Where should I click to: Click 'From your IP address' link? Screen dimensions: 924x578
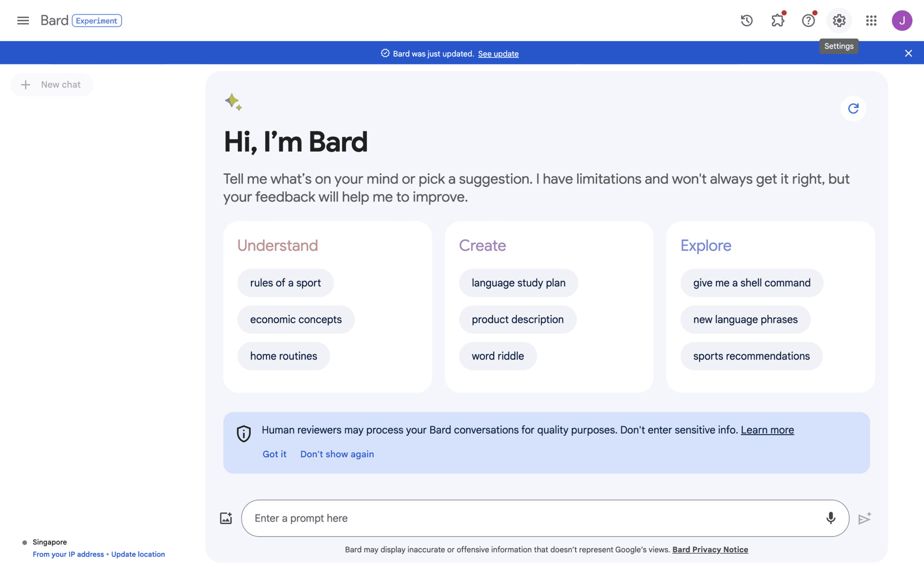click(x=68, y=554)
